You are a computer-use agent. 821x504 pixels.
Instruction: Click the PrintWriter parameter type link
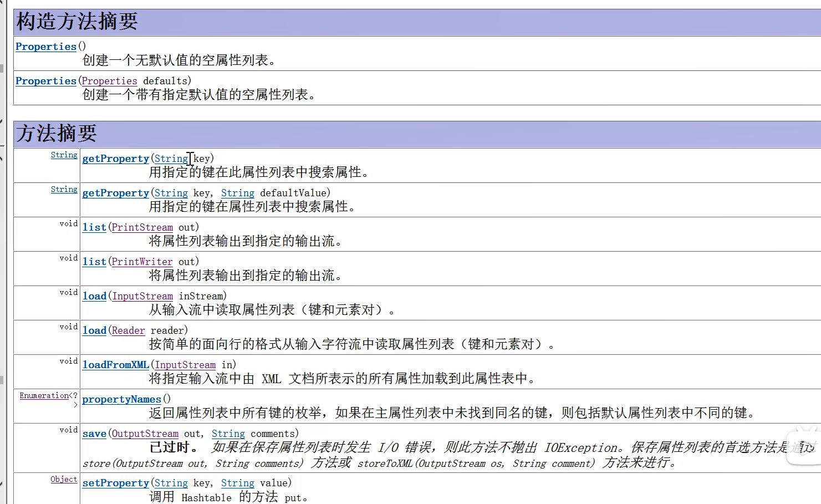tap(142, 262)
